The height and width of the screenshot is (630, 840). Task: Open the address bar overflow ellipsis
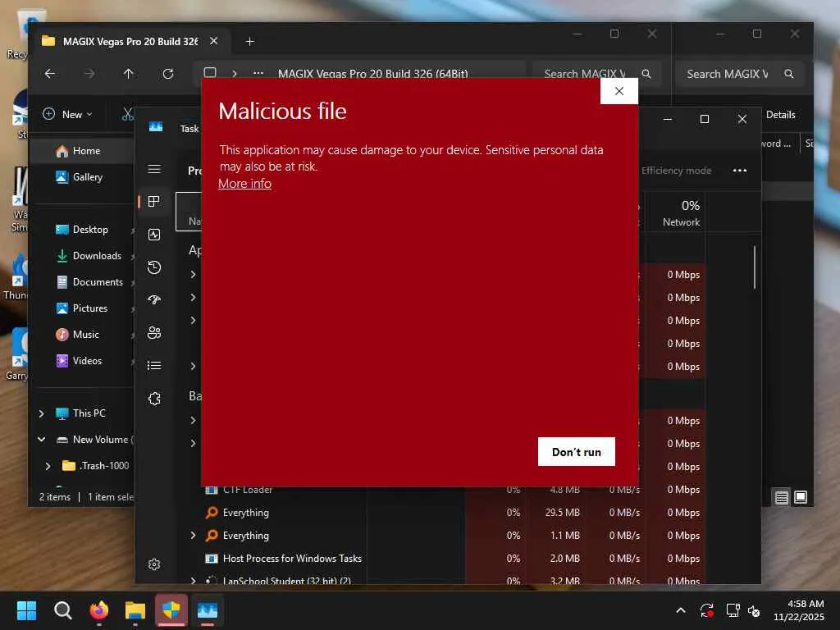258,73
